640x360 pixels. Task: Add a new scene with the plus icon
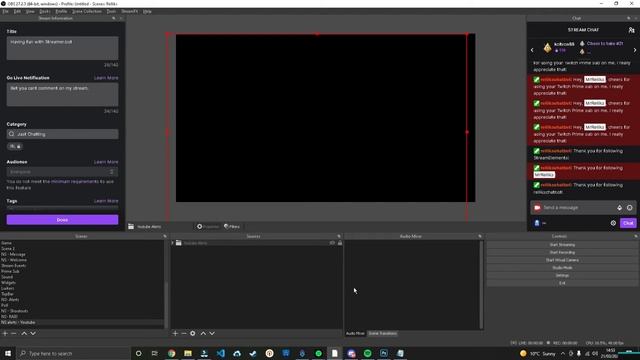click(5, 333)
